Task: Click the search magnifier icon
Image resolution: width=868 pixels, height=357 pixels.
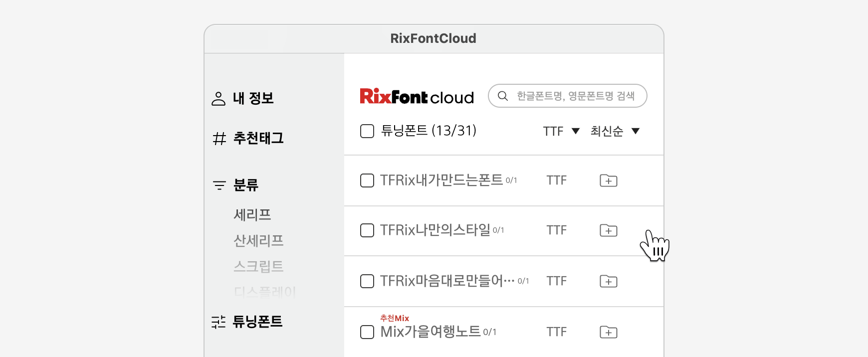Action: tap(503, 96)
